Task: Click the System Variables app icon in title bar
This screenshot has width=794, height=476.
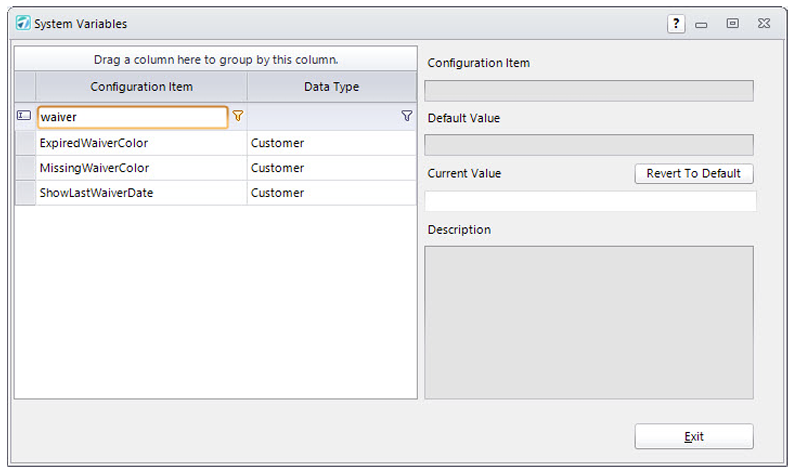Action: pyautogui.click(x=23, y=23)
